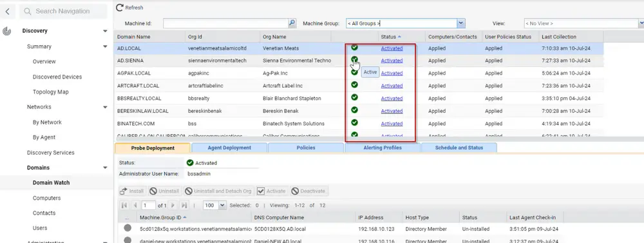
Task: Open the View dropdown
Action: click(641, 23)
